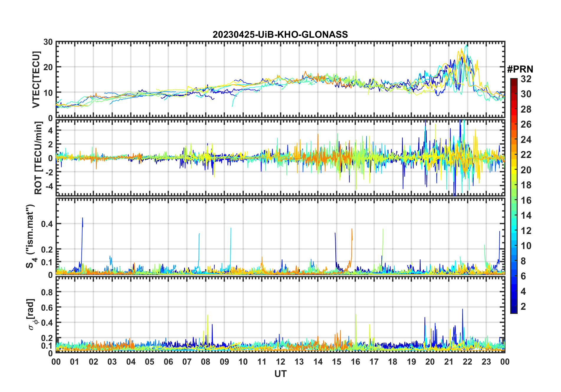The width and height of the screenshot is (561, 392).
Task: Click the dark red top of the colorbar
Action: pyautogui.click(x=514, y=81)
